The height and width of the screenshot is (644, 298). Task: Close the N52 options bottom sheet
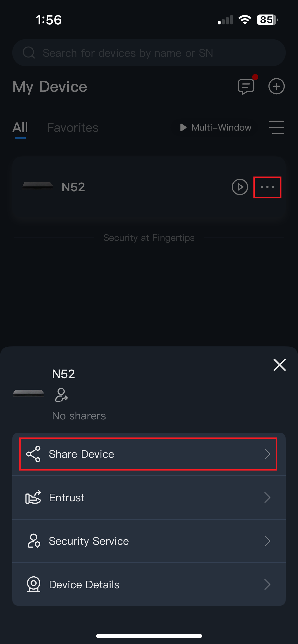(x=279, y=365)
